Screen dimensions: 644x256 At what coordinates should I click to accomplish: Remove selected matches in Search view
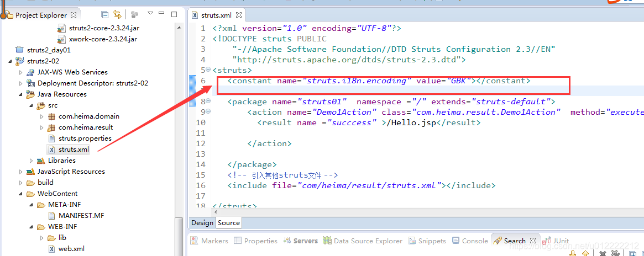[x=603, y=254]
